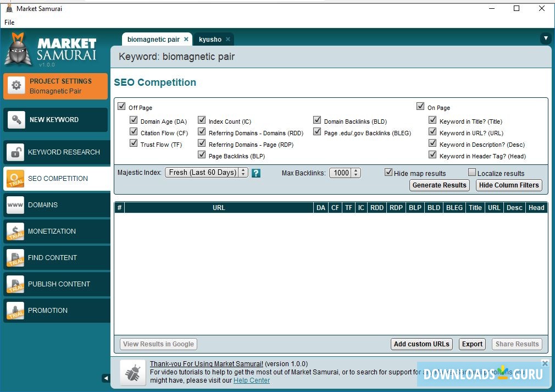Click View Results in Google button
The height and width of the screenshot is (392, 555).
pyautogui.click(x=158, y=344)
